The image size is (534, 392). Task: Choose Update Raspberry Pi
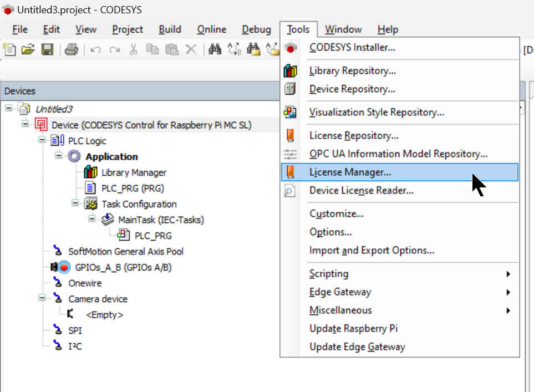pyautogui.click(x=400, y=329)
